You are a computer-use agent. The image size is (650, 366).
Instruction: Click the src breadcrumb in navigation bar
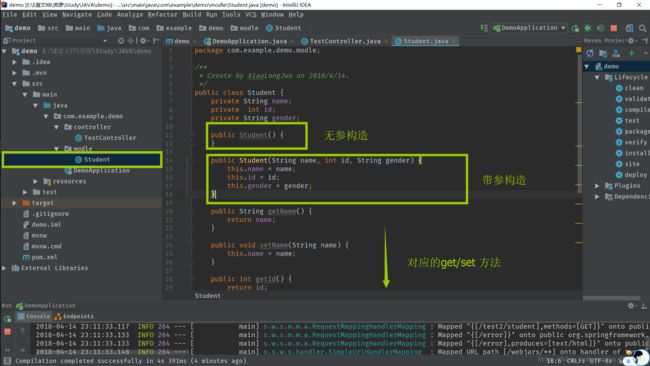(x=48, y=28)
